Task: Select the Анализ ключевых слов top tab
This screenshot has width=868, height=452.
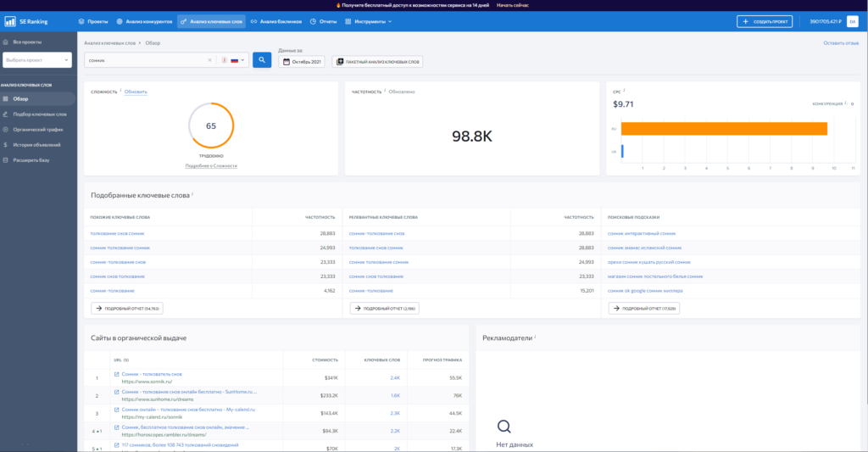Action: 211,21
